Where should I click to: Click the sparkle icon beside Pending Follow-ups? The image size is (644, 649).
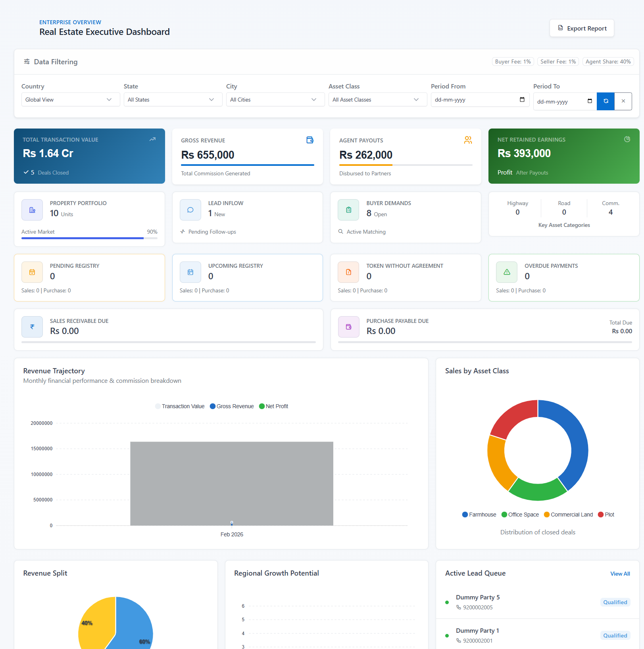pos(183,231)
